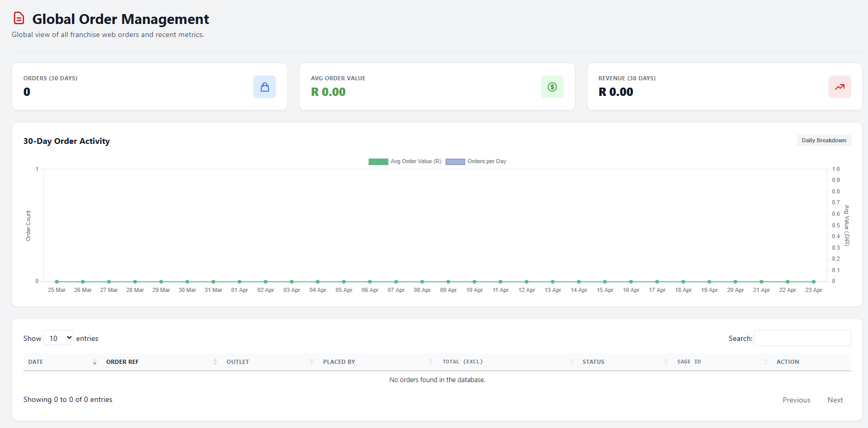Viewport: 868px width, 428px height.
Task: Sort by ORDER REF using its sort arrows
Action: pos(215,362)
